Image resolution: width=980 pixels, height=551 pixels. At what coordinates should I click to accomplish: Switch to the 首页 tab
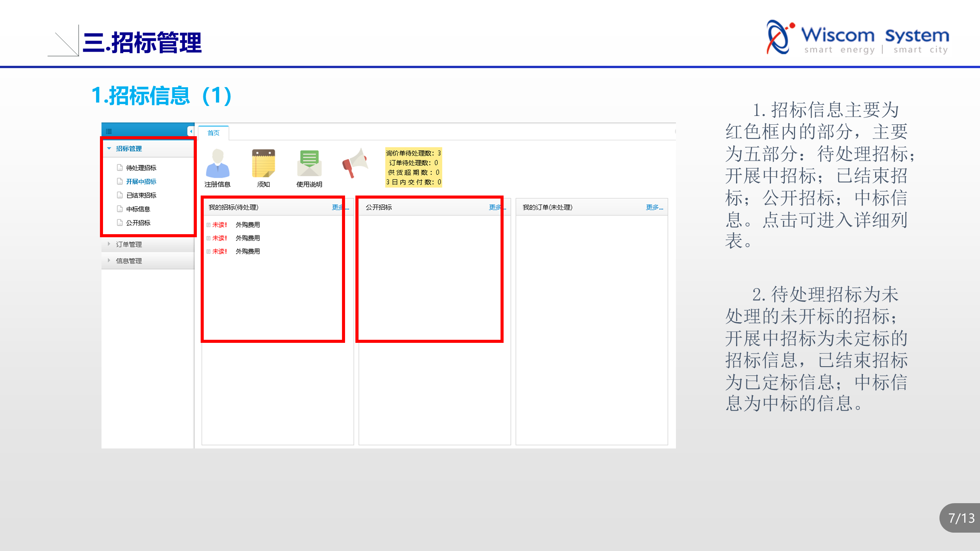(213, 133)
